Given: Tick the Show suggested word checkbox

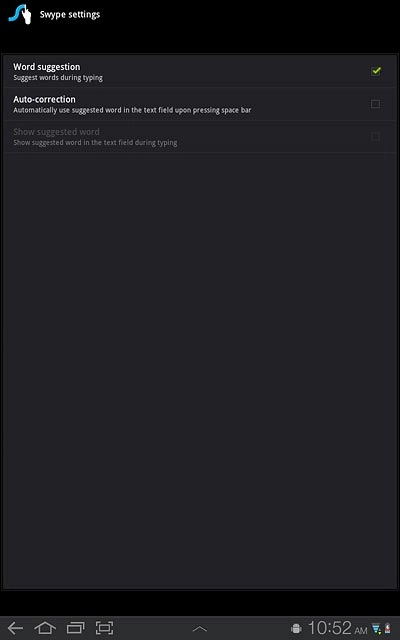Looking at the screenshot, I should click(376, 136).
